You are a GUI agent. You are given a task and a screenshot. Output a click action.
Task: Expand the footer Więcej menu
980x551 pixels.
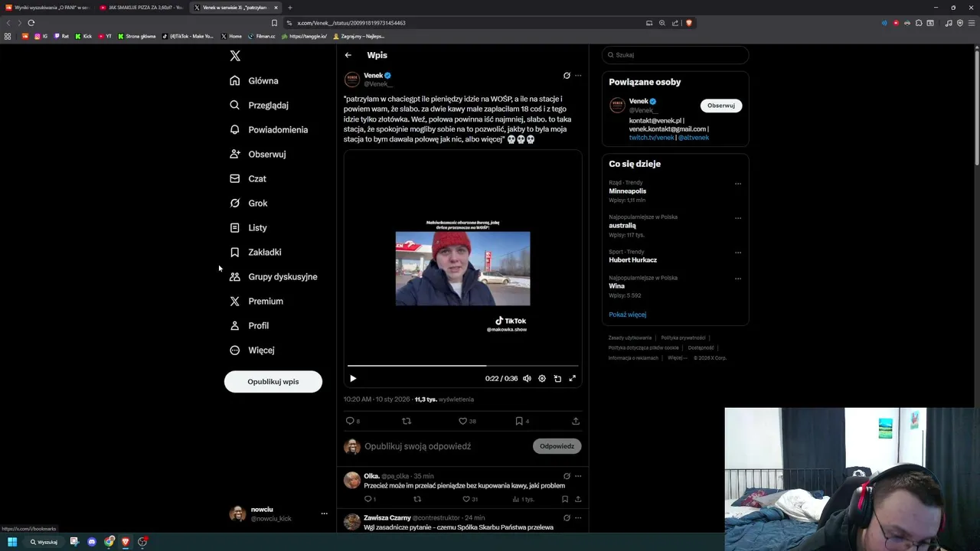tap(677, 358)
